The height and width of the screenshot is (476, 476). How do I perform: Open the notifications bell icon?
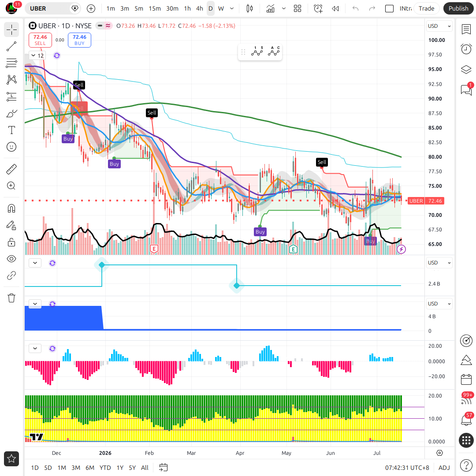tap(466, 420)
